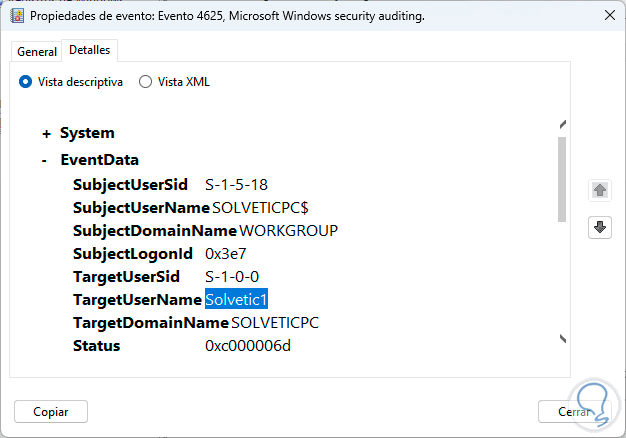The image size is (626, 438).
Task: Click the SubjectLogonId value 0x3e7
Action: (228, 253)
